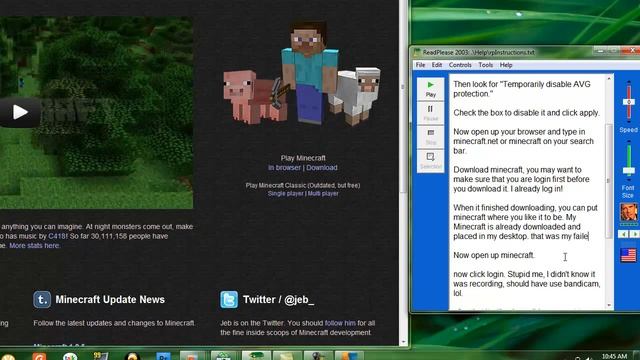This screenshot has height=360, width=640.
Task: Click the 'Single player' Classic link
Action: pyautogui.click(x=286, y=193)
